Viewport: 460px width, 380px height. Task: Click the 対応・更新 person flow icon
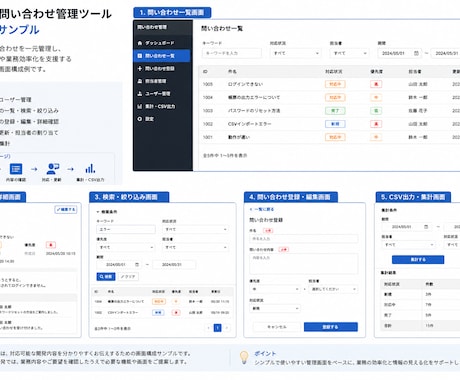click(53, 169)
